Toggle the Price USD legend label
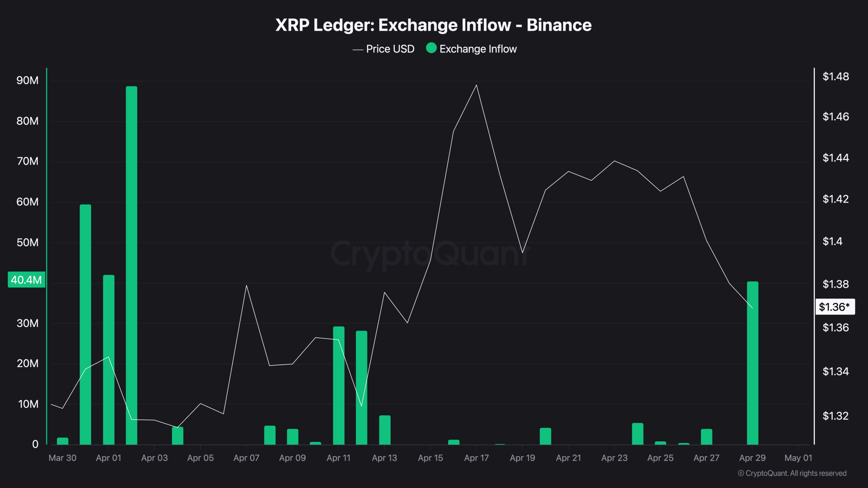The image size is (868, 488). [x=390, y=49]
